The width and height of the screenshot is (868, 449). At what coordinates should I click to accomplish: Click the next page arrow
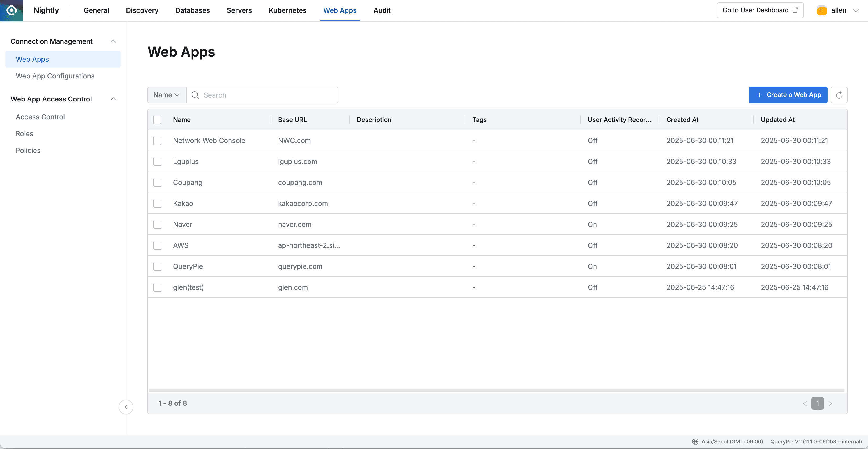pyautogui.click(x=830, y=403)
